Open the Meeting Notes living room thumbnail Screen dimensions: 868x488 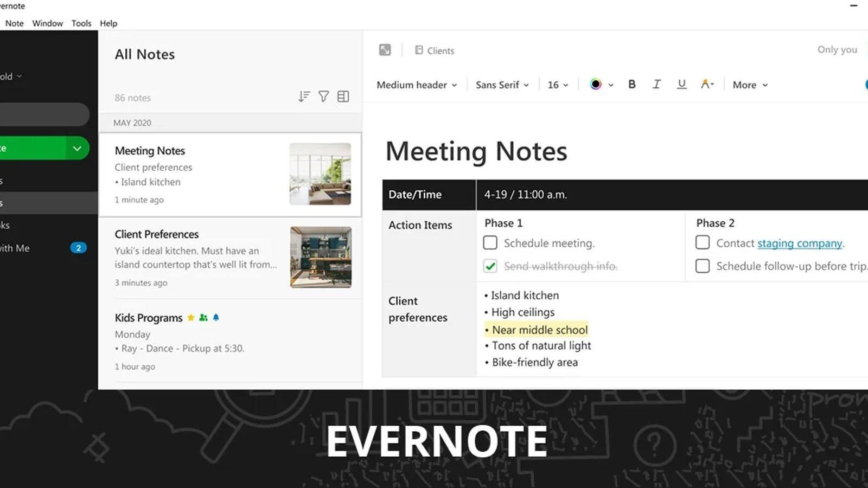click(320, 174)
